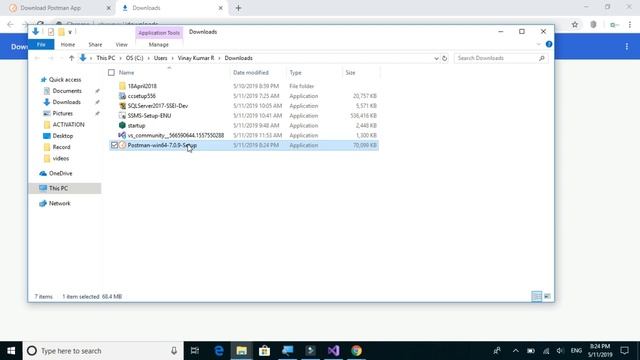Select the SQLServer2017-SSEI-Dev icon
Viewport: 640px width, 360px height.
tap(122, 106)
